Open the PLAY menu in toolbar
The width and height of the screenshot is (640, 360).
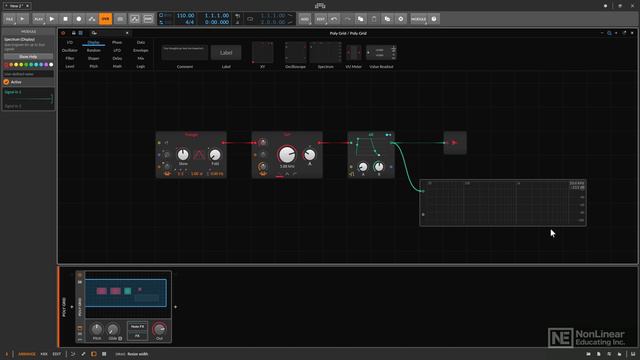coord(38,19)
